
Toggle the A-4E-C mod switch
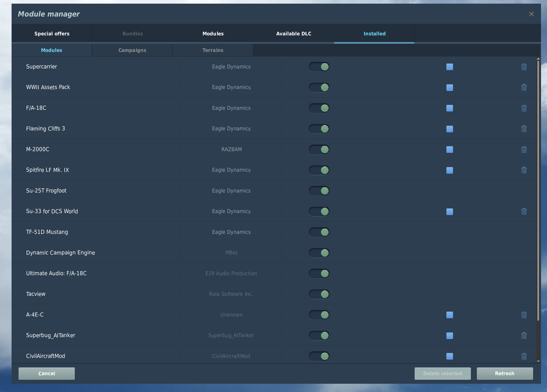tap(319, 315)
